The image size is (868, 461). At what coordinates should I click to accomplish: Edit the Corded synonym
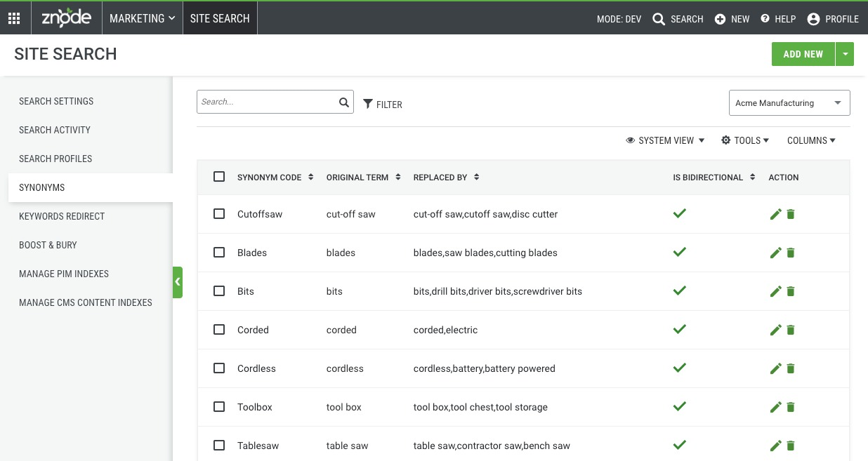776,330
